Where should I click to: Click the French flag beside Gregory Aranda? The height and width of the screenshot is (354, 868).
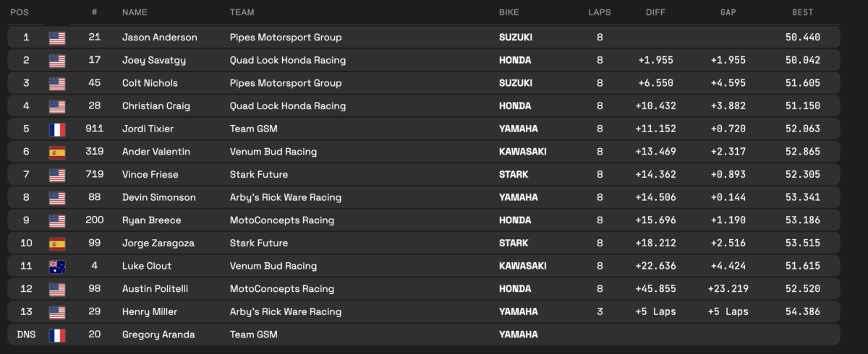pos(57,334)
